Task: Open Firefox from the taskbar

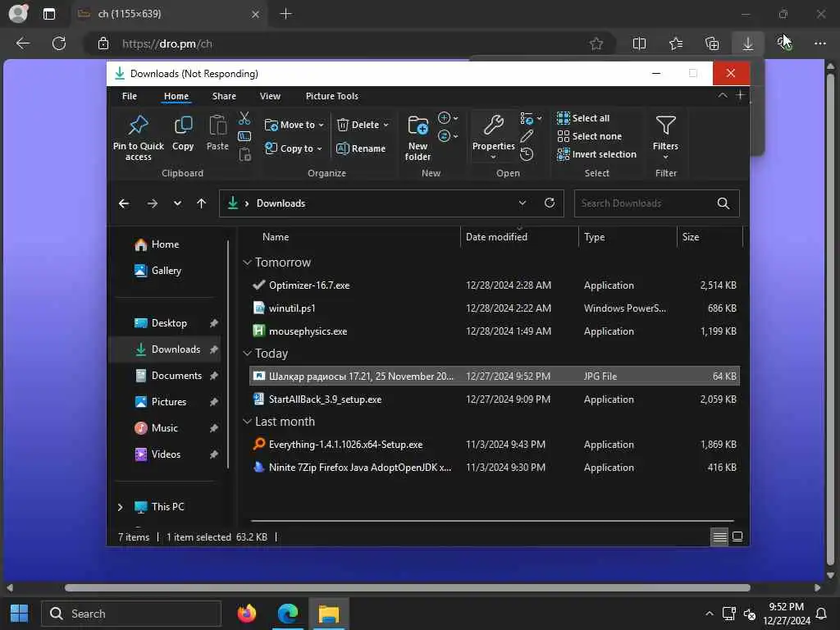Action: 247,614
